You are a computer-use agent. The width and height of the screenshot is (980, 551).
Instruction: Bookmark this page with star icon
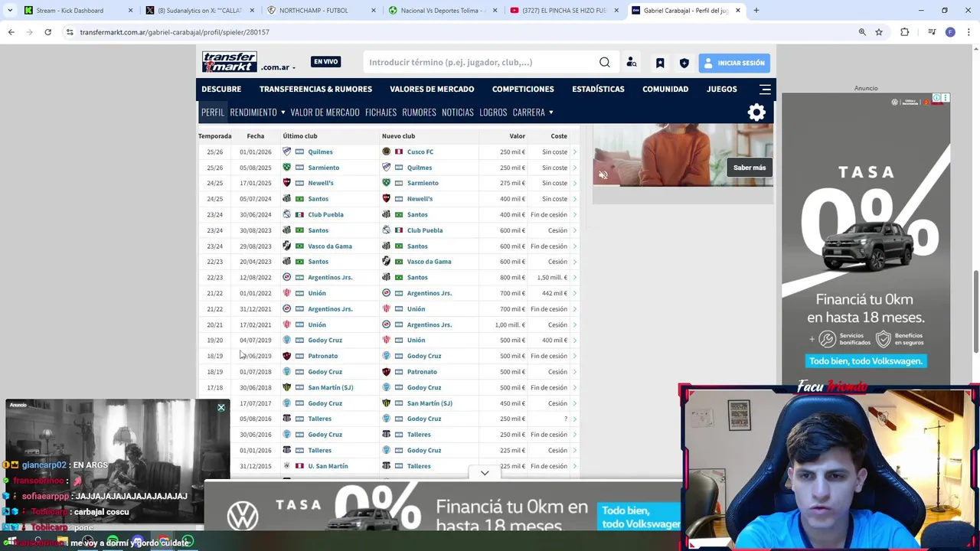pyautogui.click(x=879, y=32)
